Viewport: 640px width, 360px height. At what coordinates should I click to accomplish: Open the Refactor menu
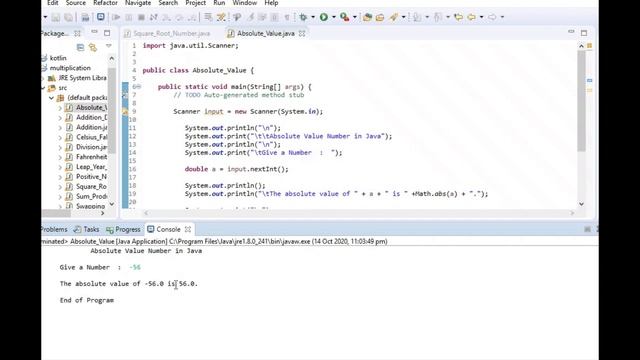(105, 3)
